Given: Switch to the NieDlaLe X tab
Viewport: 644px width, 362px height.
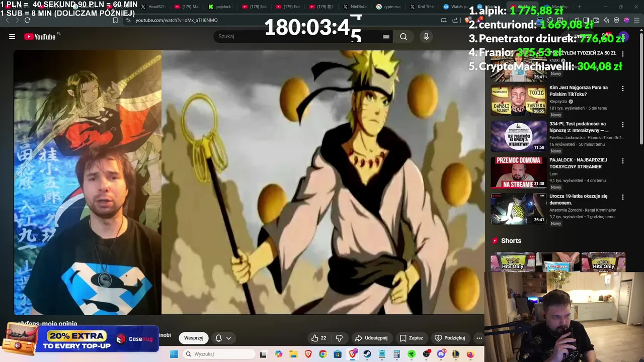Looking at the screenshot, I should pos(355,7).
